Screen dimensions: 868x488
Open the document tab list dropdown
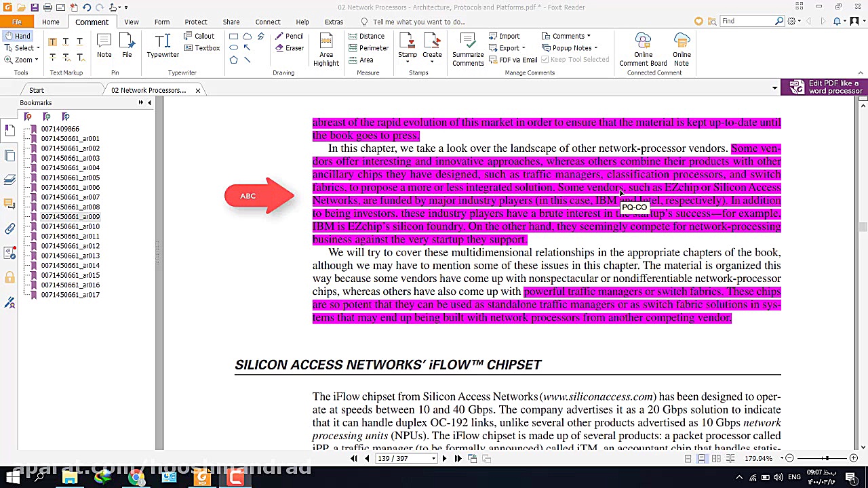click(x=774, y=89)
